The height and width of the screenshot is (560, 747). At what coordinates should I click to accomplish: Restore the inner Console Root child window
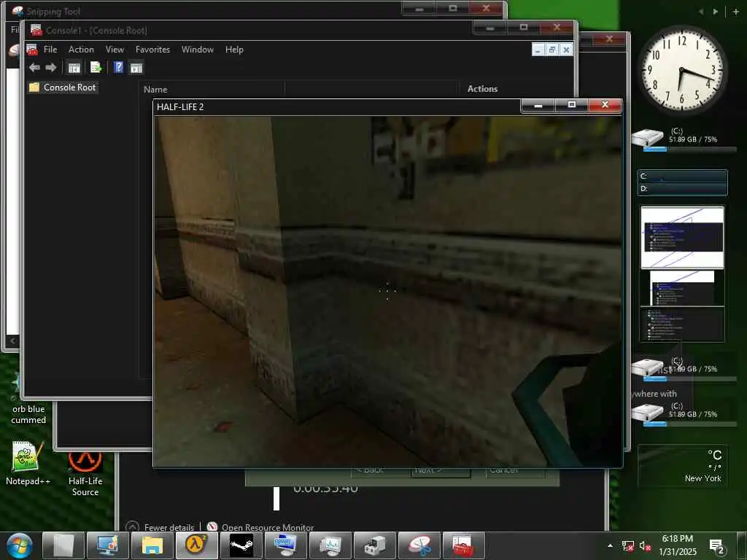tap(552, 50)
